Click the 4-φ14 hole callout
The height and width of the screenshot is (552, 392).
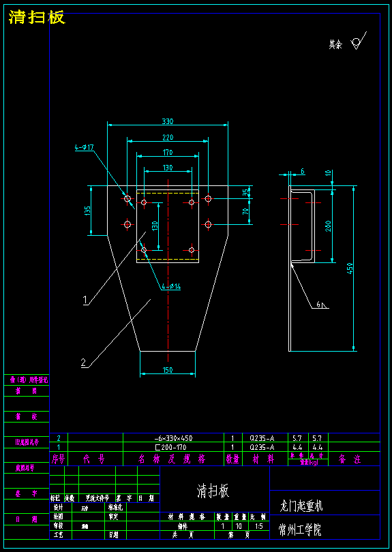171,287
